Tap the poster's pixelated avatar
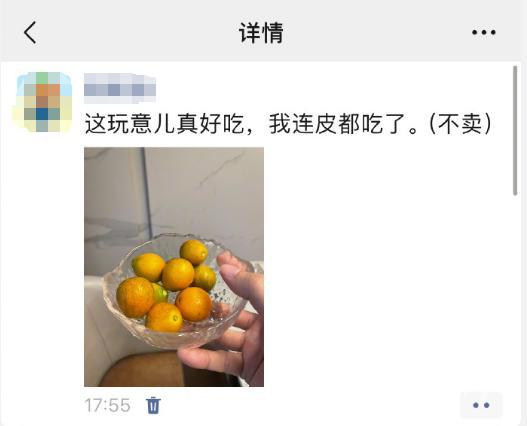Image resolution: width=527 pixels, height=426 pixels. (x=42, y=102)
